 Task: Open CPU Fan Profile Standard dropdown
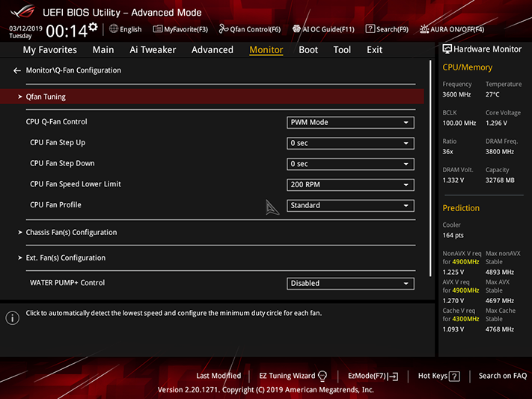(350, 205)
